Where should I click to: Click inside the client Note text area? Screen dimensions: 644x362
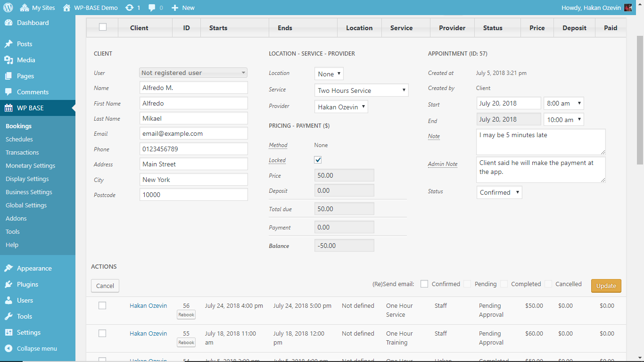tap(540, 141)
